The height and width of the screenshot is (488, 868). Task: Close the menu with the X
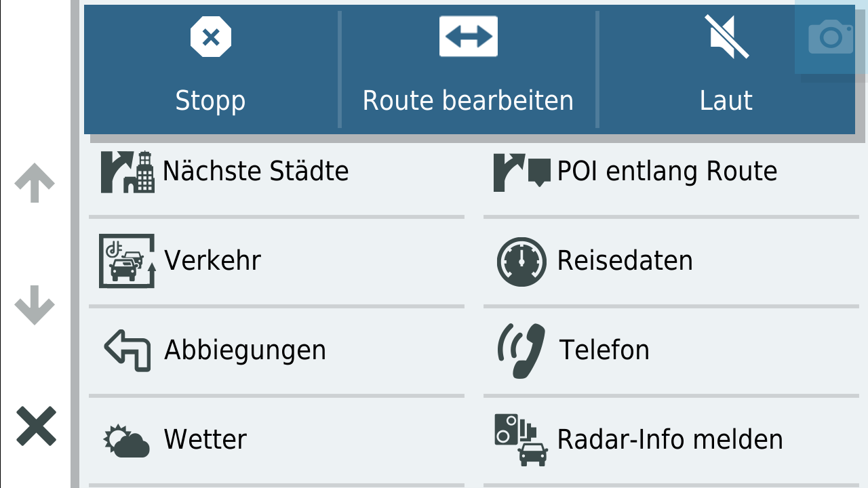pos(36,426)
